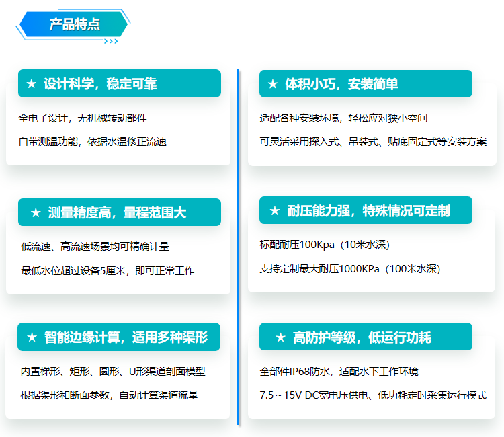
Task: Click the text 自带测温功能，依据水温修正流速
Action: [x=93, y=141]
